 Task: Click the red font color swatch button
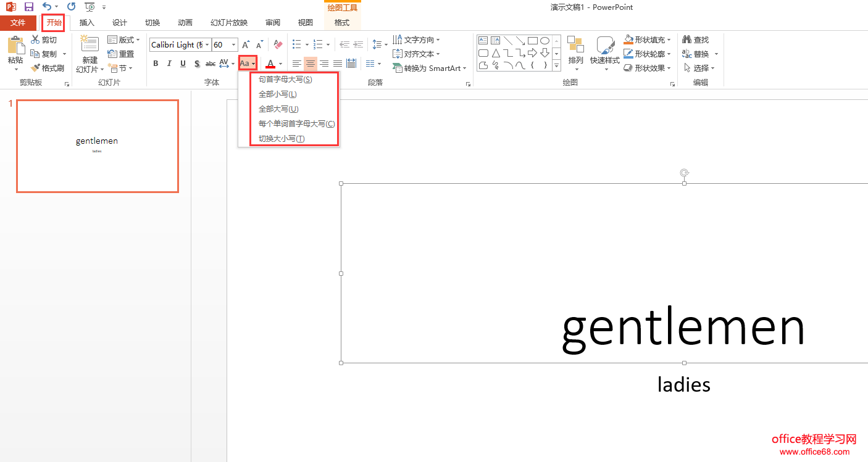click(270, 64)
